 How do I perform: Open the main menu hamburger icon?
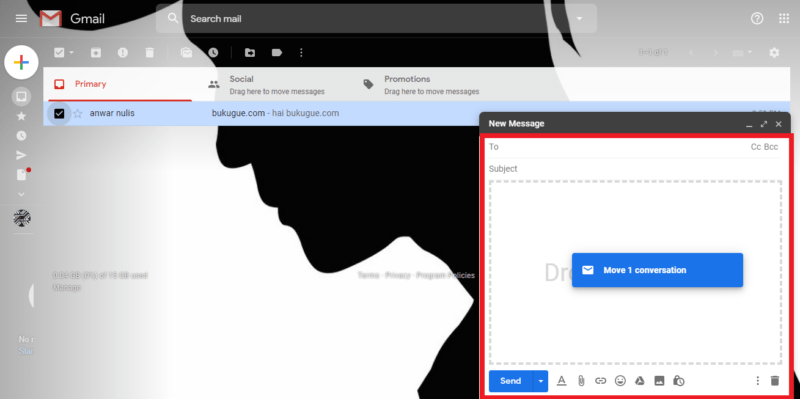21,19
